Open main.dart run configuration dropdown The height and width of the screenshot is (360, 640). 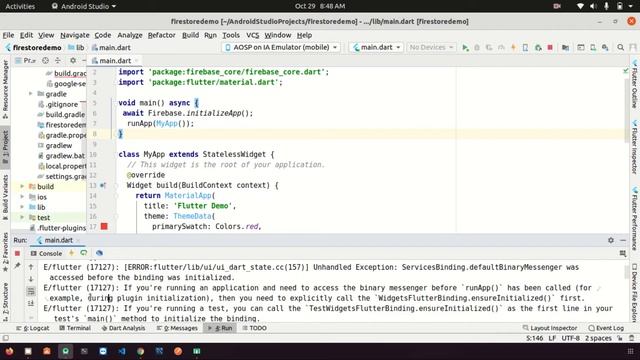(x=376, y=47)
